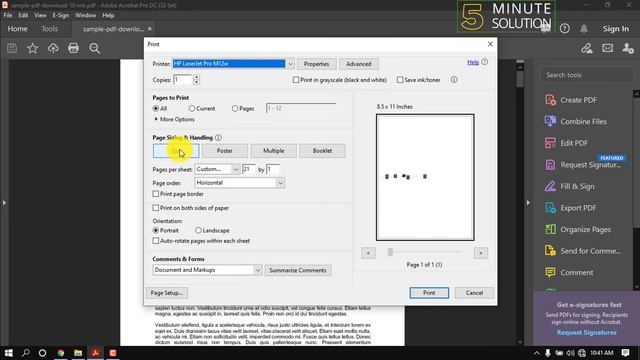Click the help question mark icon in header
The width and height of the screenshot is (640, 360).
coord(565,29)
